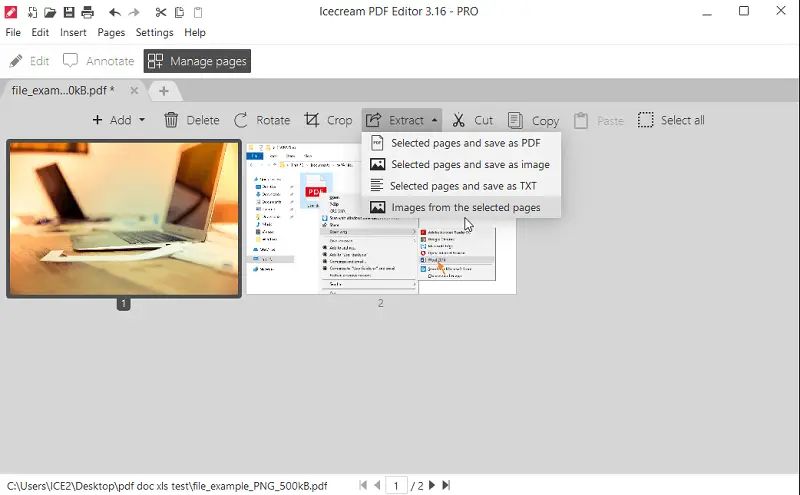Click the paste clipboard icon in title bar
Viewport: 800px width, 495px height.
198,12
